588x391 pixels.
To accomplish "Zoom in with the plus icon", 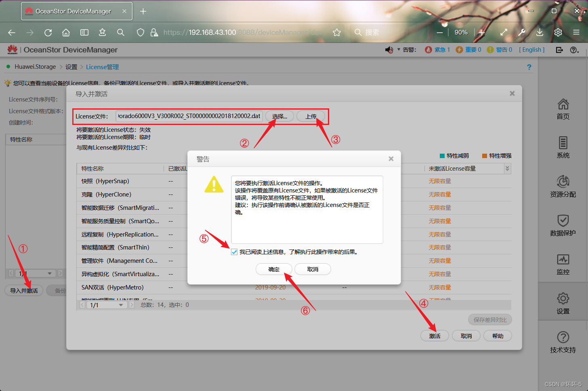I will [482, 32].
